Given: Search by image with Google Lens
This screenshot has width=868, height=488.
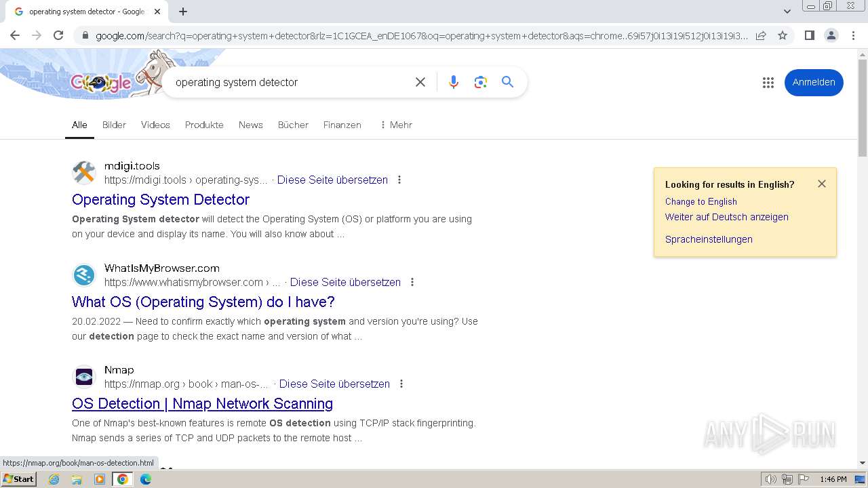Looking at the screenshot, I should 481,82.
